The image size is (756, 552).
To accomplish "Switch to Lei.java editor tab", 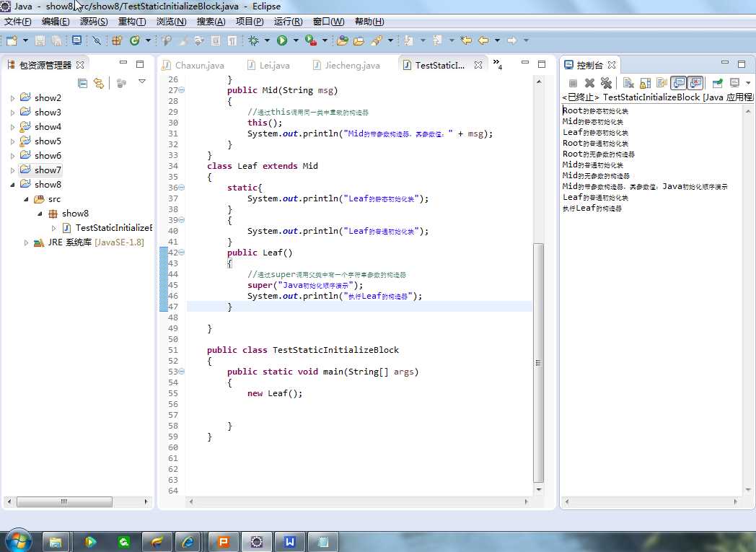I will (x=268, y=65).
